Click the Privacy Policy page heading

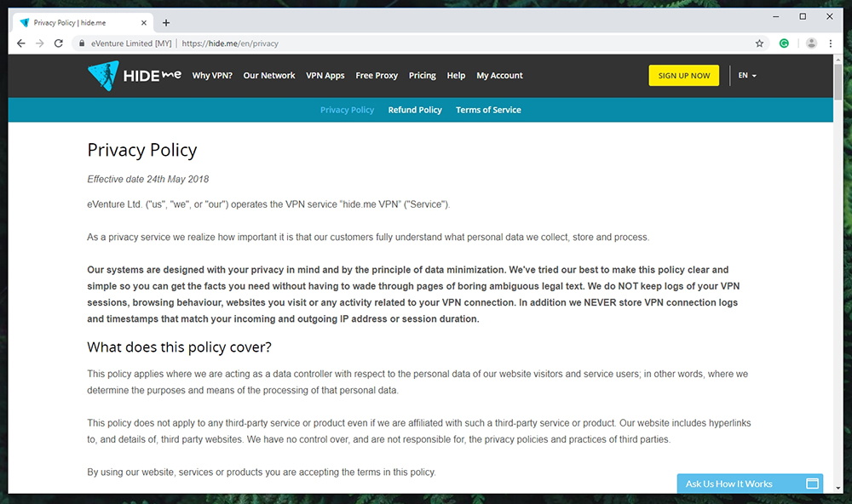[141, 150]
